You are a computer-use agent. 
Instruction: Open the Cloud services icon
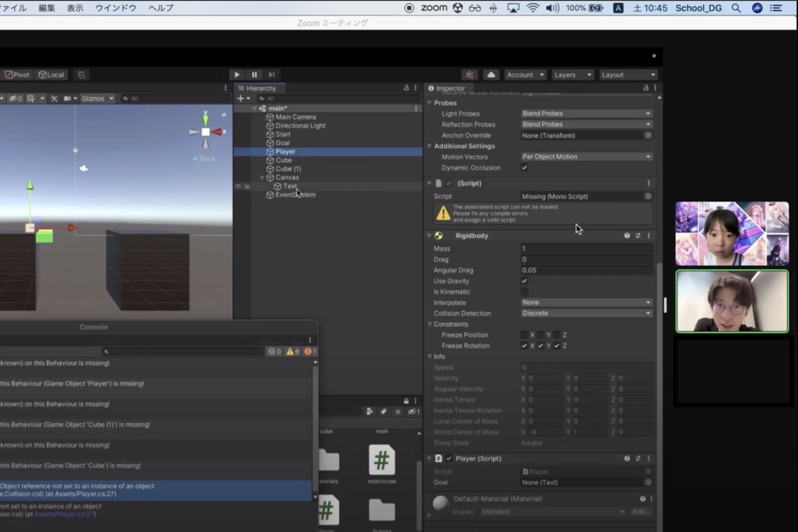pos(491,75)
